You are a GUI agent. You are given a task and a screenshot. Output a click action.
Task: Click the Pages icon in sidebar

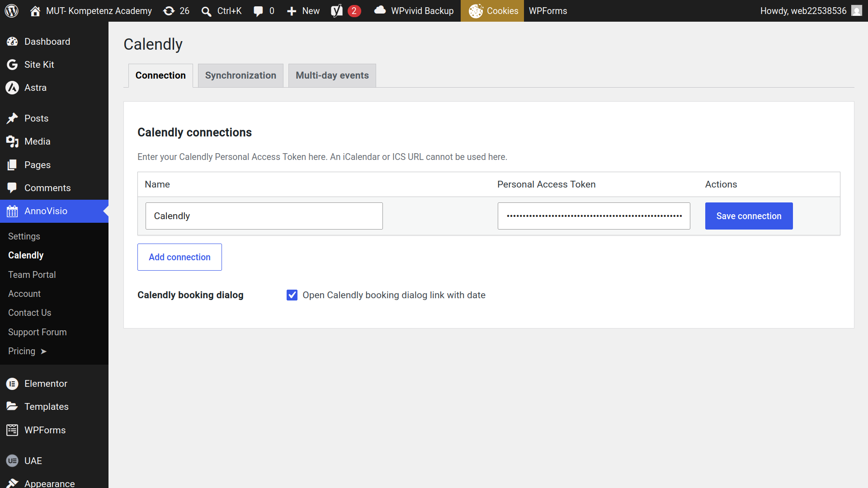click(x=12, y=165)
